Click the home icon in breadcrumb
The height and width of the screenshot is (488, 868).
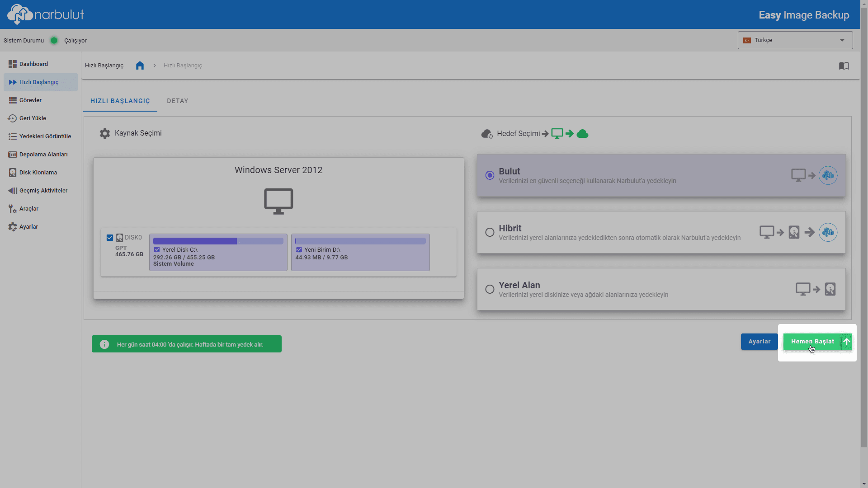tap(140, 66)
